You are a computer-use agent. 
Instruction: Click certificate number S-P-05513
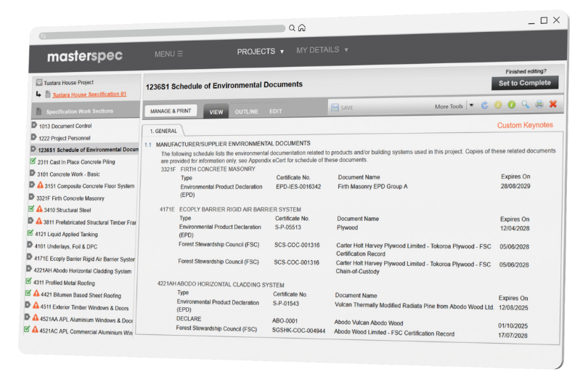(288, 227)
